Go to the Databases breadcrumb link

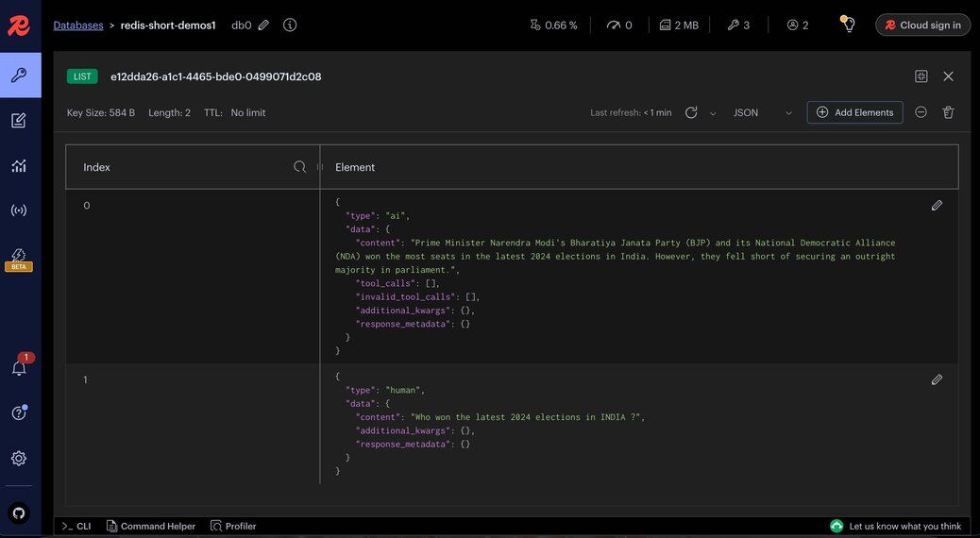tap(78, 25)
